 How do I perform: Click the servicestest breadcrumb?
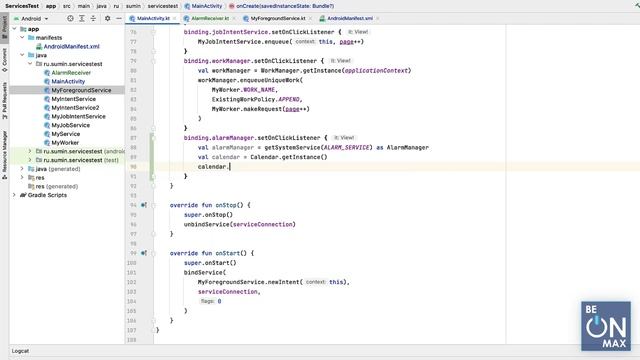click(162, 6)
